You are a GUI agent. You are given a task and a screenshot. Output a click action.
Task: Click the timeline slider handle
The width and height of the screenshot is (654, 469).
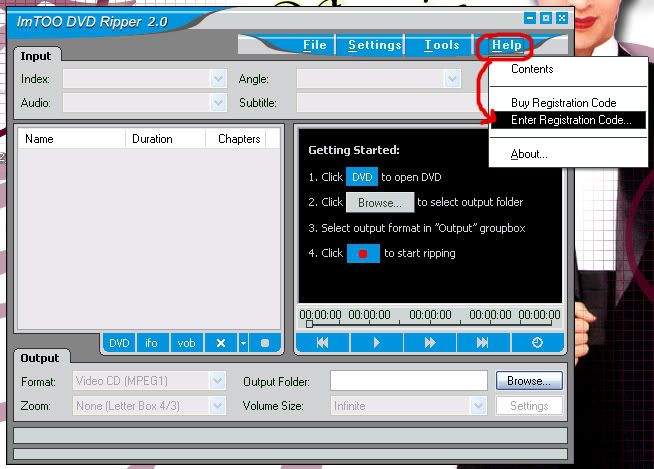309,324
